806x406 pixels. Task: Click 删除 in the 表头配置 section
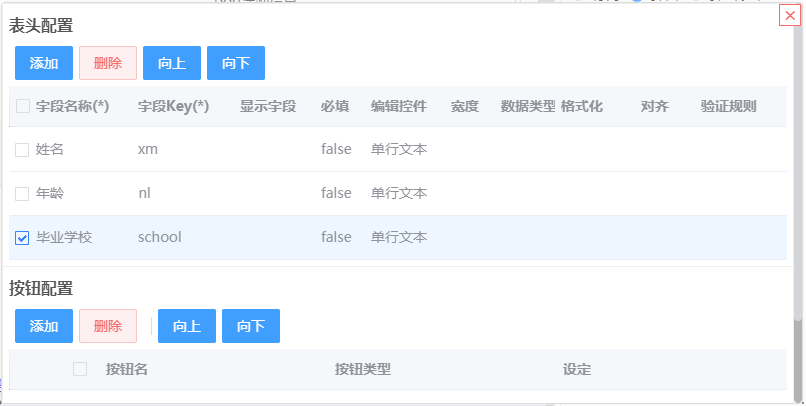108,63
